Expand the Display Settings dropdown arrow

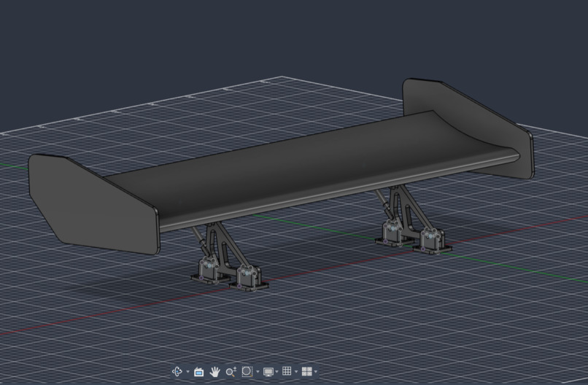pyautogui.click(x=277, y=372)
